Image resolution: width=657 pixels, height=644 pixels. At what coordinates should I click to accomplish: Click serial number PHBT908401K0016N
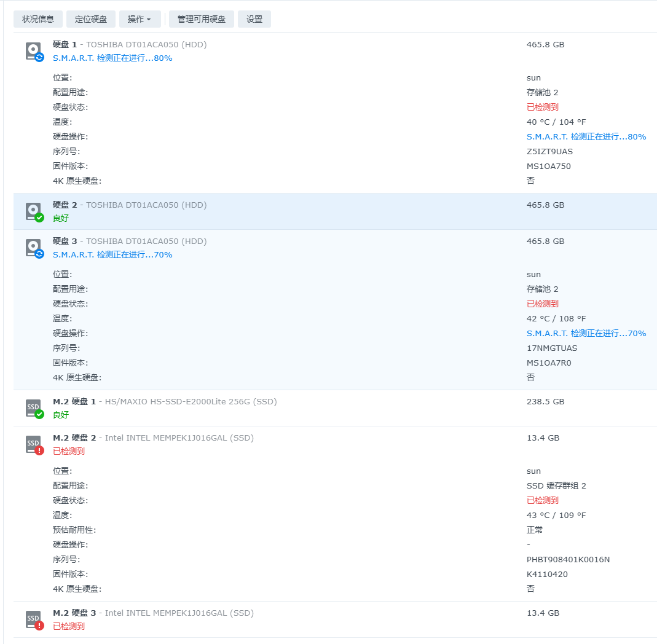pyautogui.click(x=568, y=559)
